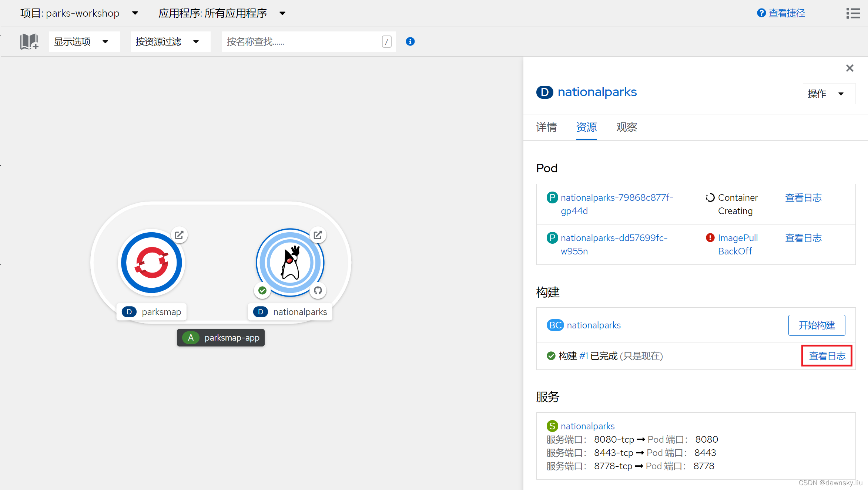The width and height of the screenshot is (868, 490).
Task: Switch topology to list view via top-right icon
Action: click(853, 13)
